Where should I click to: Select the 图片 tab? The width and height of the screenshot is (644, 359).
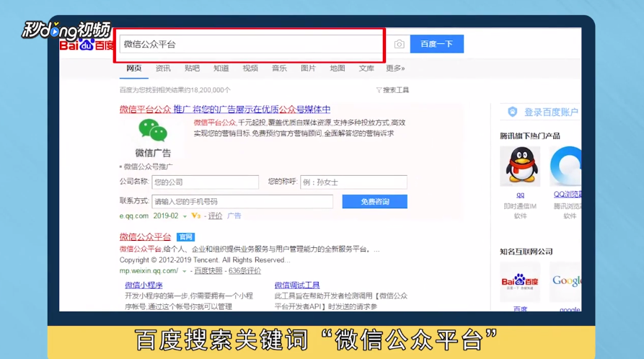(308, 68)
